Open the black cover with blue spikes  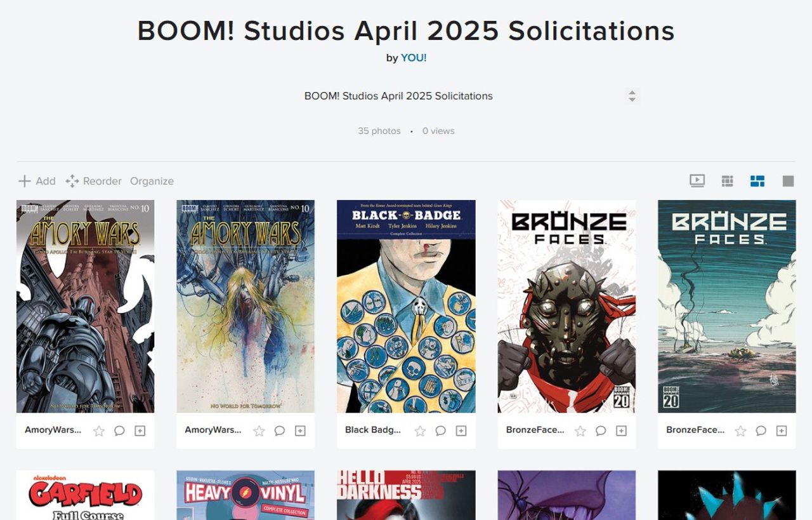727,495
